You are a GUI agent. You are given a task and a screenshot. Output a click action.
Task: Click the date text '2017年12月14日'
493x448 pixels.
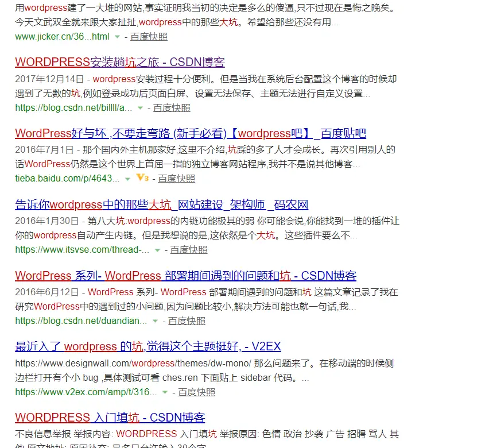49,79
